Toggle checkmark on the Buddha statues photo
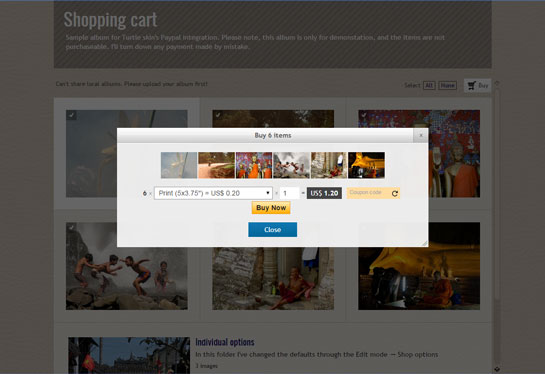The width and height of the screenshot is (545, 374). click(x=364, y=115)
